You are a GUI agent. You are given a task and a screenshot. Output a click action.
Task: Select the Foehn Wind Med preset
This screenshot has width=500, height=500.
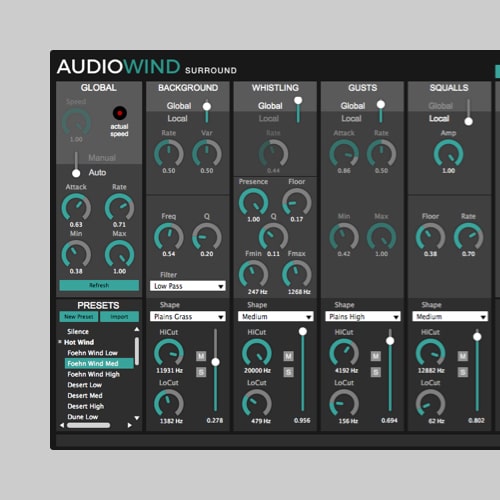coord(99,363)
